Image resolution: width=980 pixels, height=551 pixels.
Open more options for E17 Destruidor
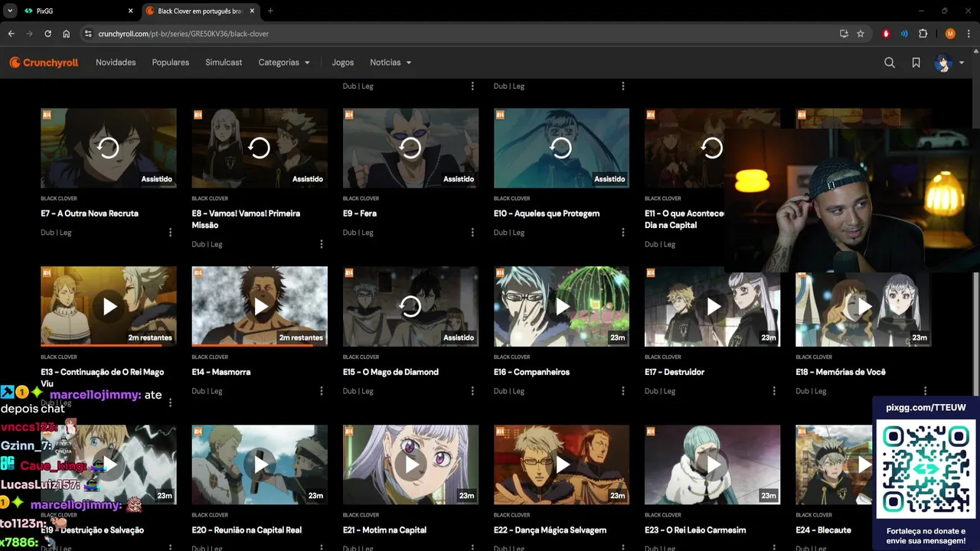[773, 391]
